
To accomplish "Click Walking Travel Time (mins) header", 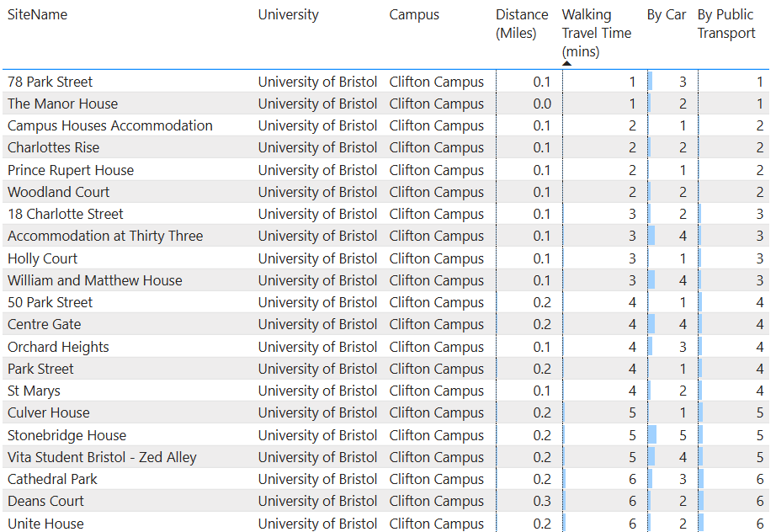I will [x=597, y=33].
